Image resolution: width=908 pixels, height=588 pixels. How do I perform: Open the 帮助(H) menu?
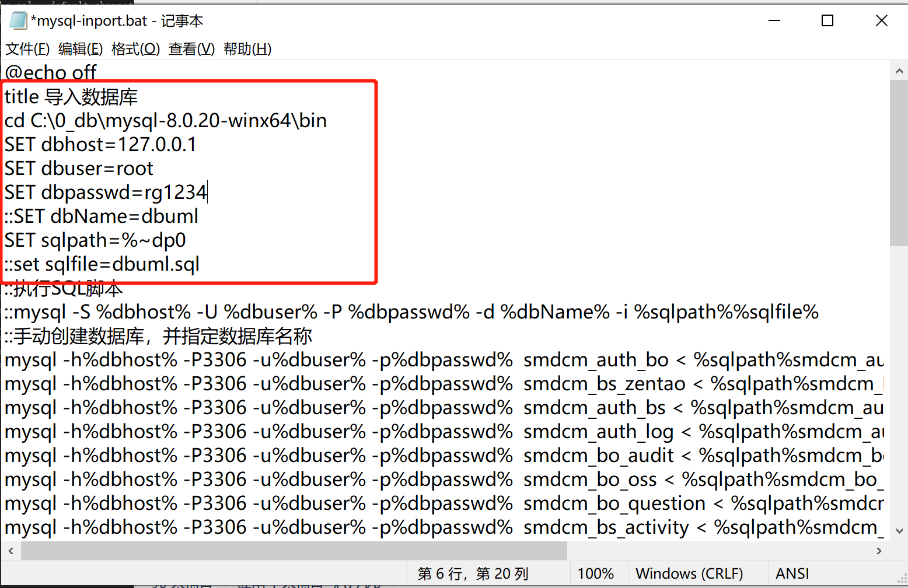tap(247, 49)
